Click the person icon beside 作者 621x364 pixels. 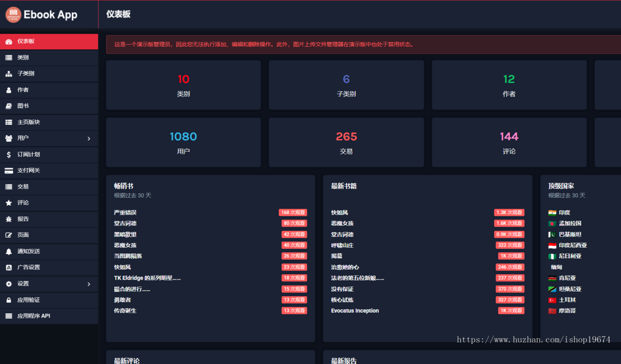click(x=8, y=90)
